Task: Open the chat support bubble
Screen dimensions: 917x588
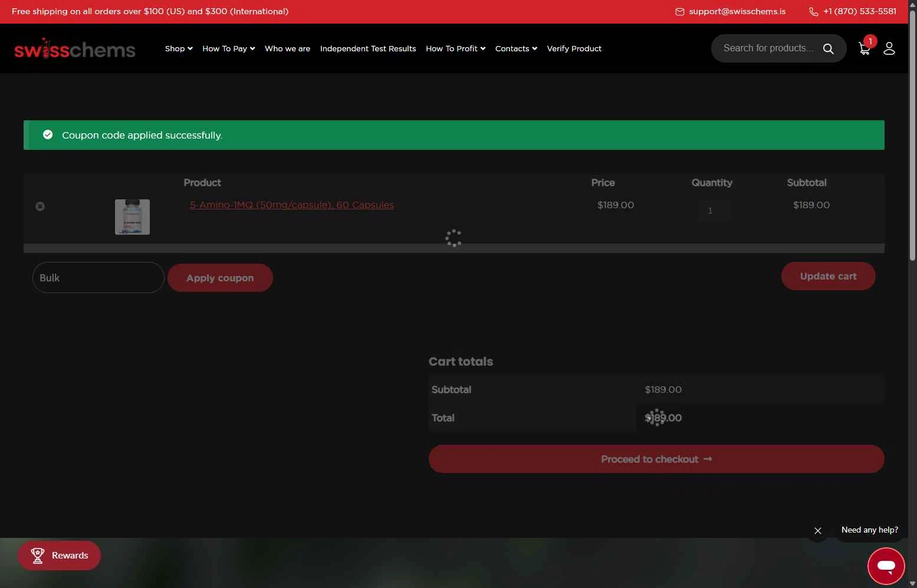Action: tap(886, 566)
